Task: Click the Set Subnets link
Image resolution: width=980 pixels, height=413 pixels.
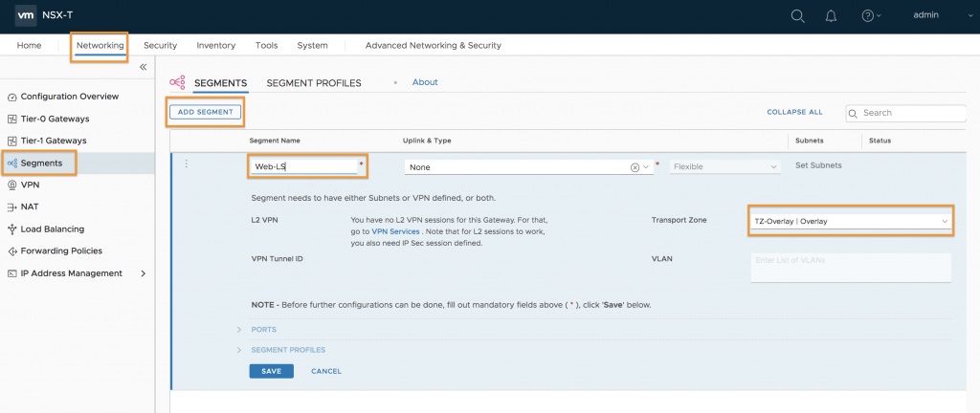Action: click(x=818, y=166)
